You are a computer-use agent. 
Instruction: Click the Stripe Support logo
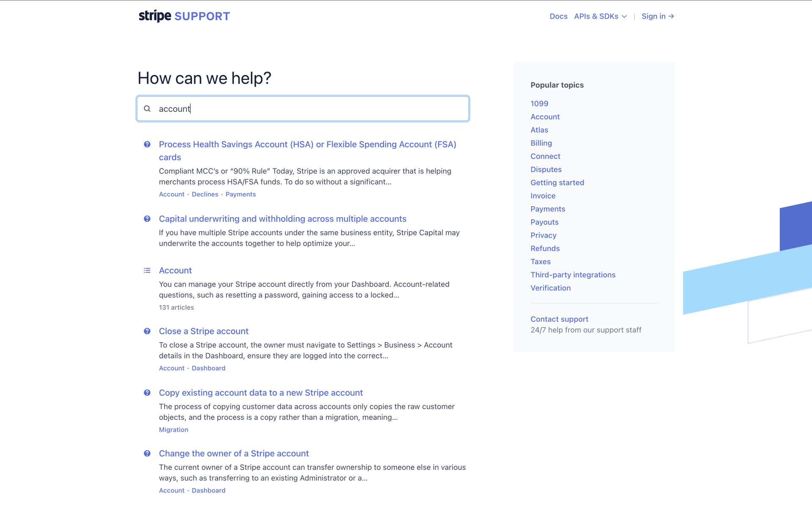[184, 16]
